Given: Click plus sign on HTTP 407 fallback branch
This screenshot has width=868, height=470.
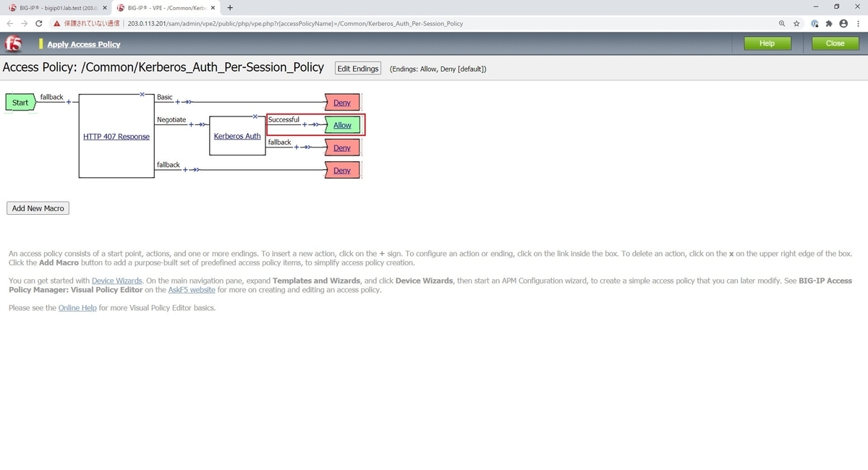Looking at the screenshot, I should tap(186, 170).
